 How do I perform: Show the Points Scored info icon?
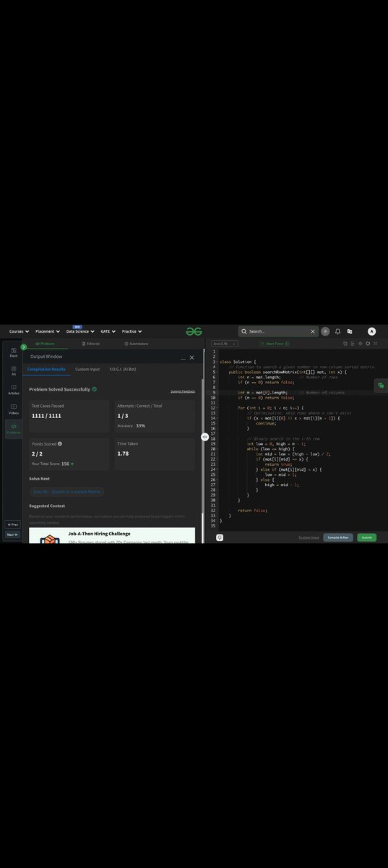(59, 443)
